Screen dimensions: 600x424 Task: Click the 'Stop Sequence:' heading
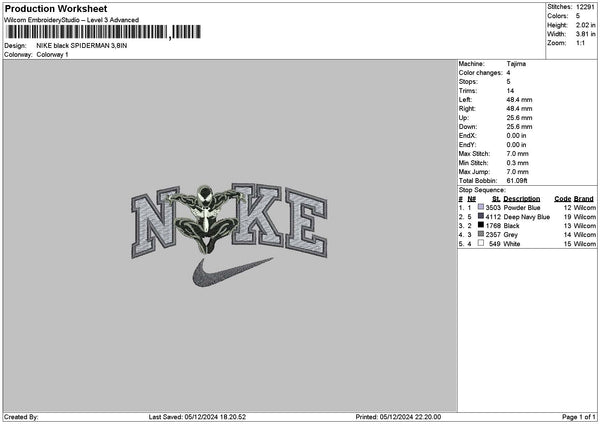click(x=482, y=190)
